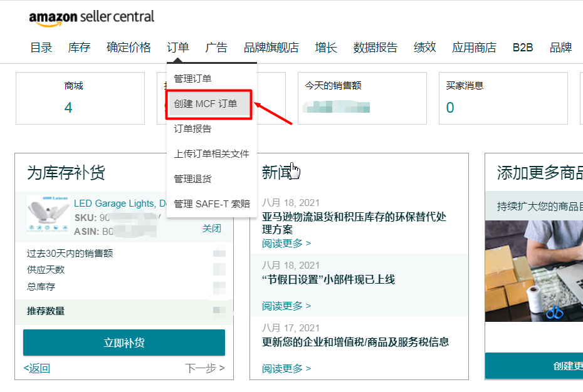Click the 立即补货 button

[123, 343]
